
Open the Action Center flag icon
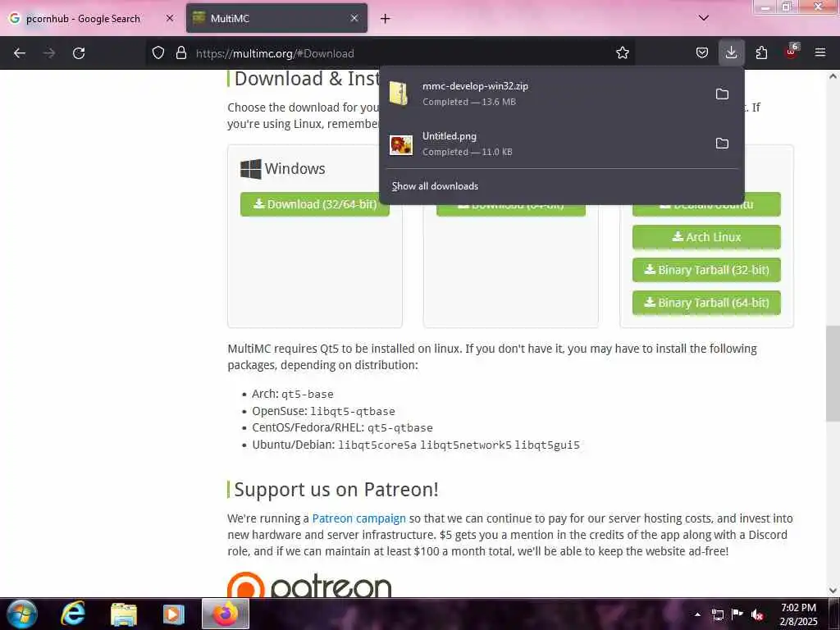click(737, 614)
